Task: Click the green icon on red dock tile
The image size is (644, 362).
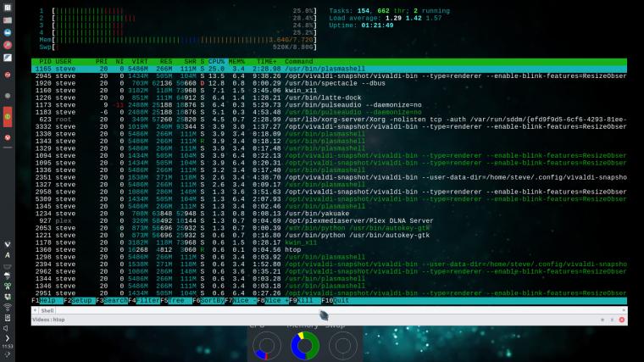Action: click(8, 117)
